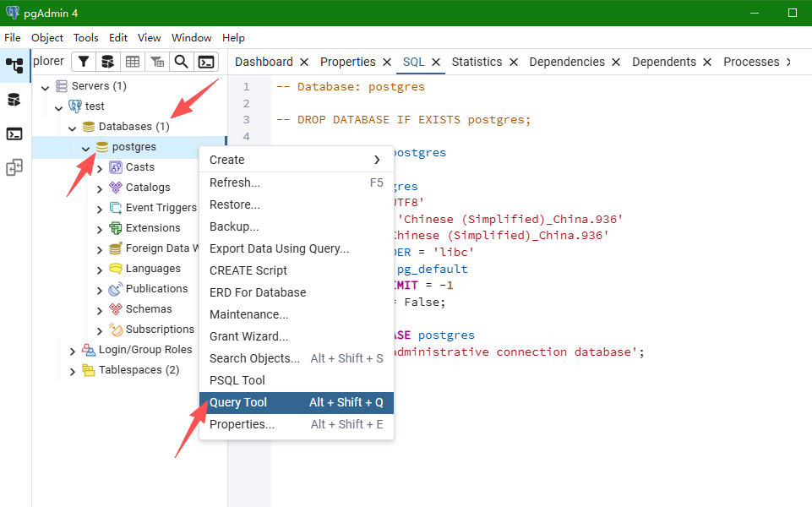Close the Dashboard tab
812x507 pixels.
[304, 63]
